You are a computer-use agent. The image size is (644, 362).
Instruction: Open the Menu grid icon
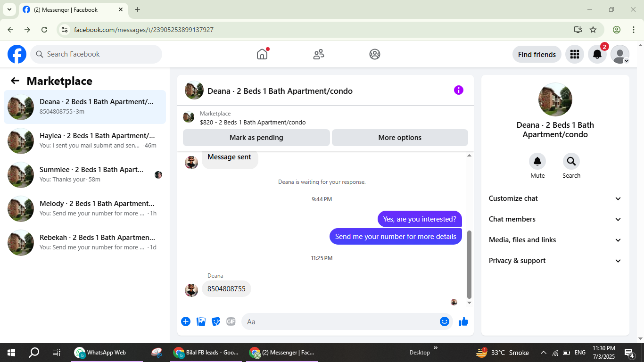coord(574,54)
